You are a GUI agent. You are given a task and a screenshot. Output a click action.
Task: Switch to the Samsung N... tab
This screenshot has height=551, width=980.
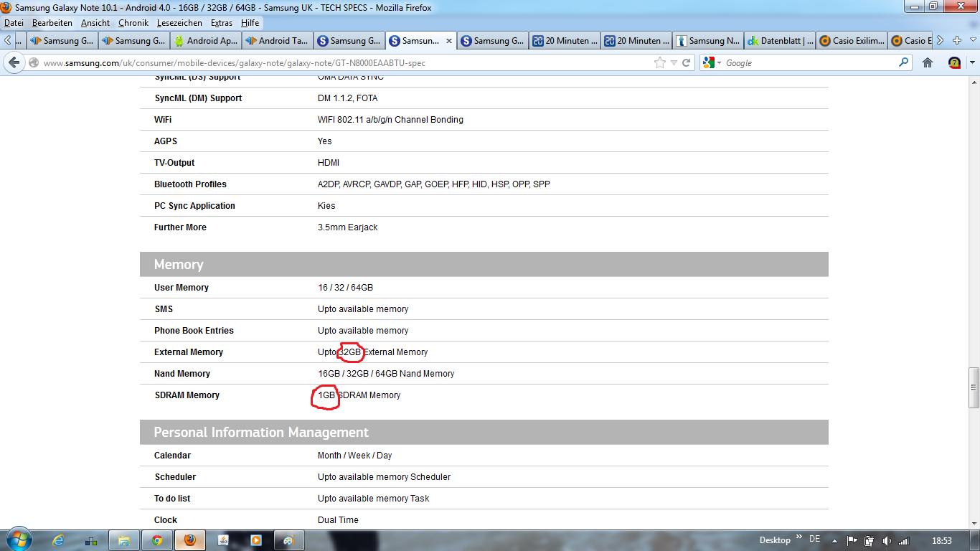click(708, 41)
